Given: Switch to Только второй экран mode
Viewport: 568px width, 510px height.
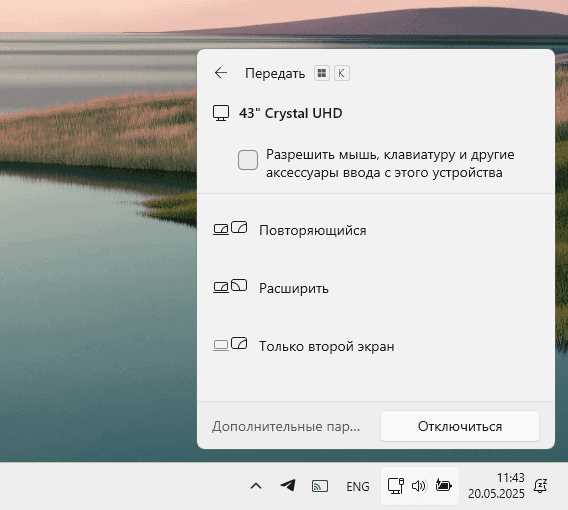Looking at the screenshot, I should click(x=376, y=346).
